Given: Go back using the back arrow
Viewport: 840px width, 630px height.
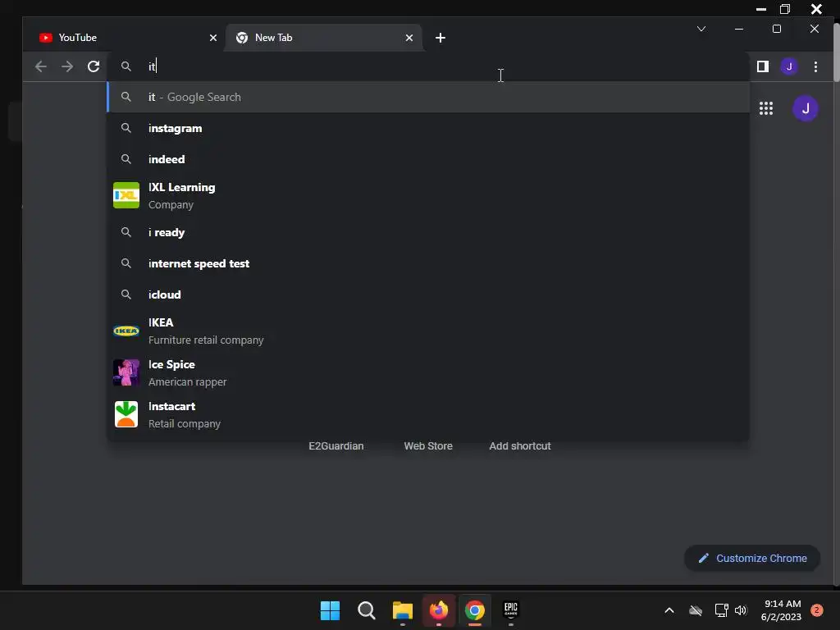Looking at the screenshot, I should tap(41, 66).
